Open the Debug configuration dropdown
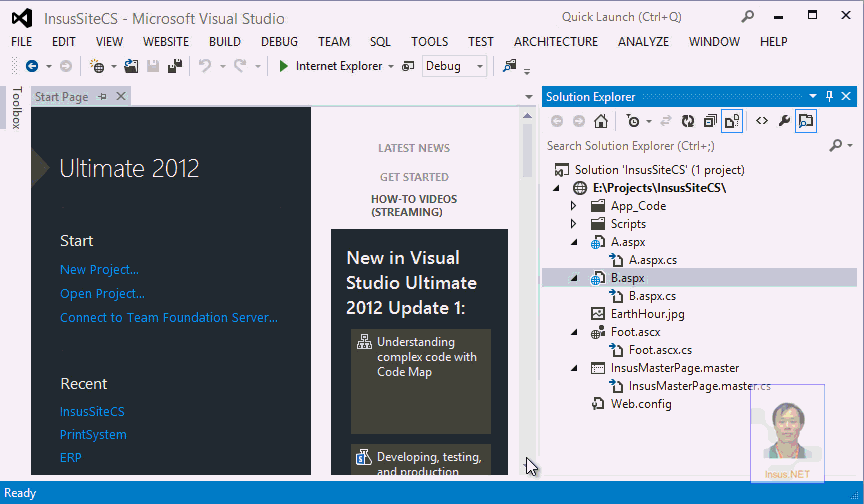Screen dimensions: 864x504 [x=480, y=66]
